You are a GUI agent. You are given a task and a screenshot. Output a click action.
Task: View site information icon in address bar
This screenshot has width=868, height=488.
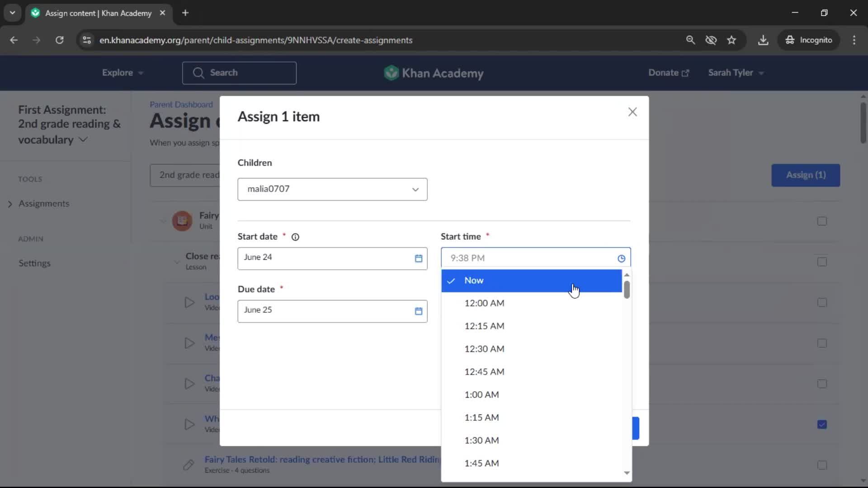pyautogui.click(x=86, y=40)
